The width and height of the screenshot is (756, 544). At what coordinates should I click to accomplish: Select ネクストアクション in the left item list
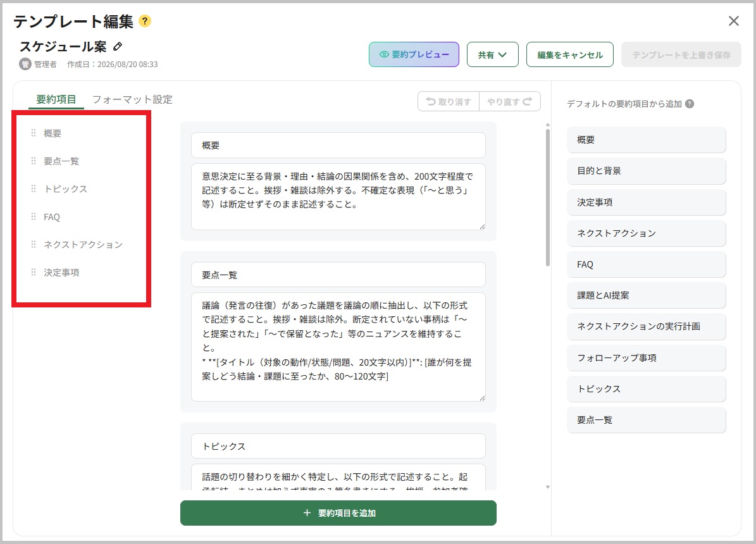click(x=83, y=245)
